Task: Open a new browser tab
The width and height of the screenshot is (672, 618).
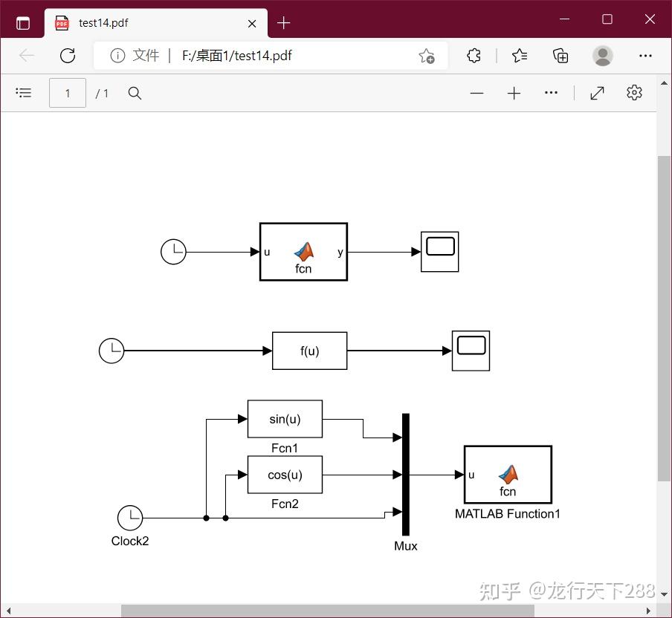Action: pos(283,23)
